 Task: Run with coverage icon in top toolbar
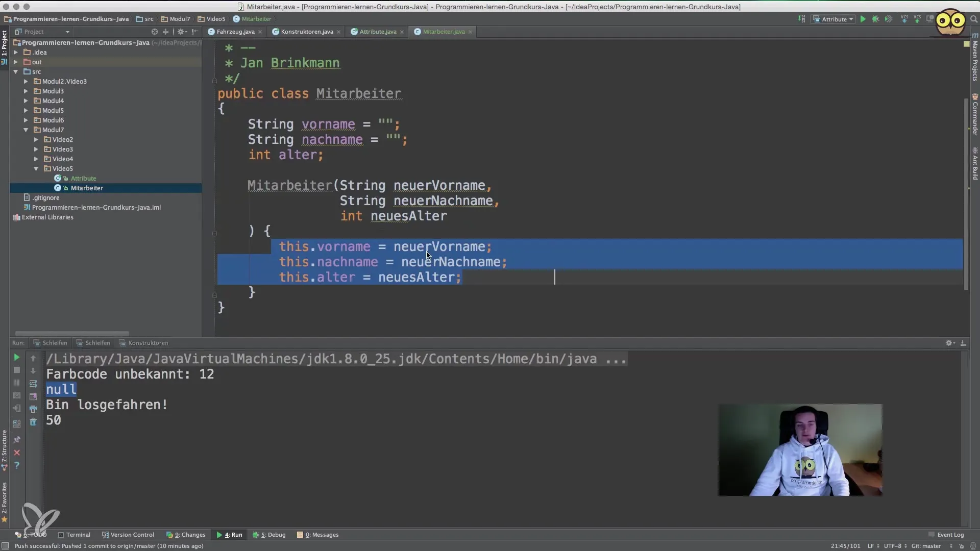point(889,19)
